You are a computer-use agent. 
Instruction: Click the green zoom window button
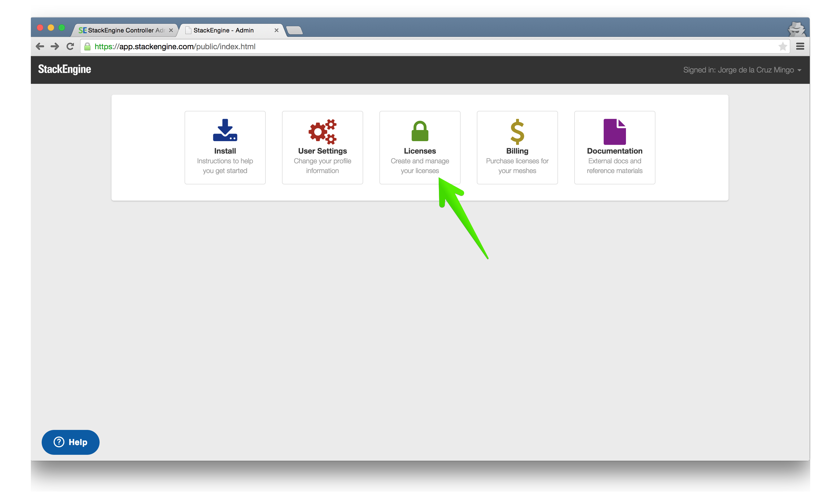(62, 28)
